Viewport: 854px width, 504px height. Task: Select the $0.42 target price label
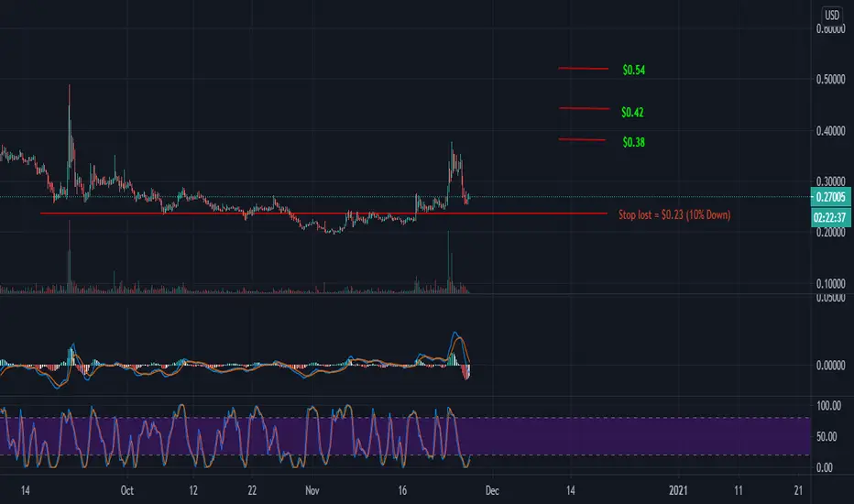coord(632,112)
